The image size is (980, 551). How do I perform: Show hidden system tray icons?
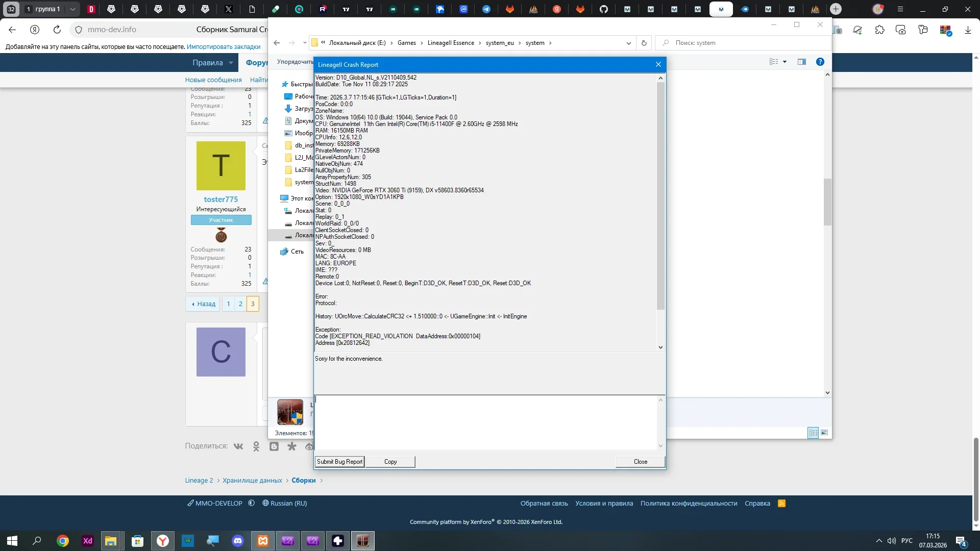[879, 541]
